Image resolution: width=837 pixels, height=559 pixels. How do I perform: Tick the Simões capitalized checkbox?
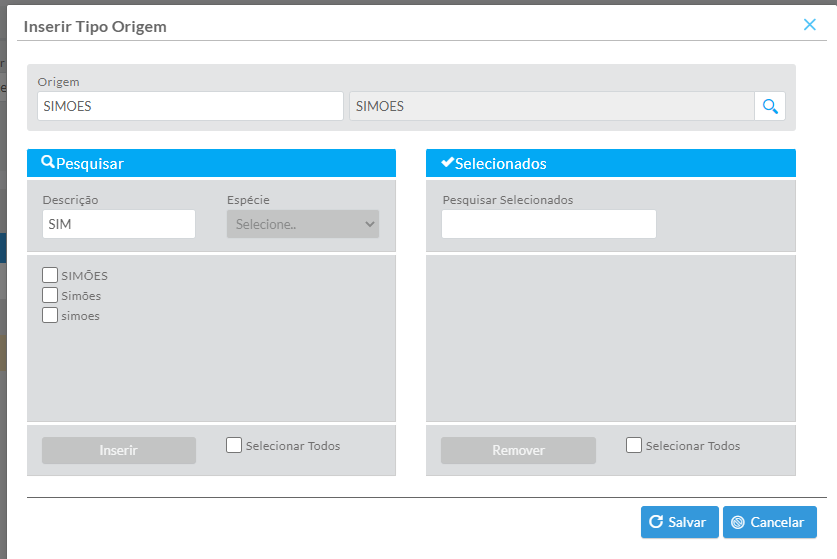point(50,295)
